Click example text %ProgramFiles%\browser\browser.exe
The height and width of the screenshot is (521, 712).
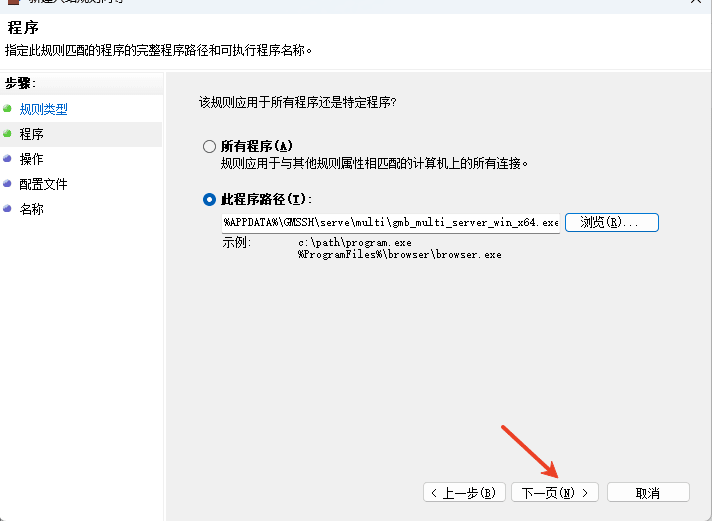[400, 254]
